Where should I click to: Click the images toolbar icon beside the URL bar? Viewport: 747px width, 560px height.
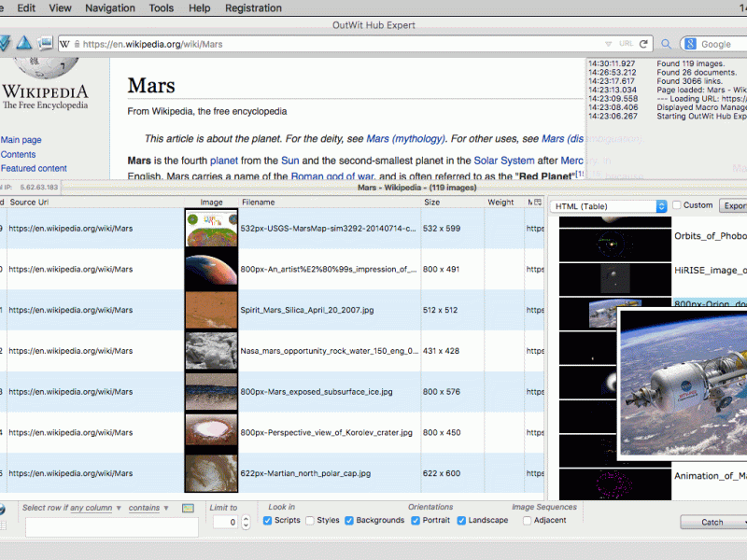(45, 43)
